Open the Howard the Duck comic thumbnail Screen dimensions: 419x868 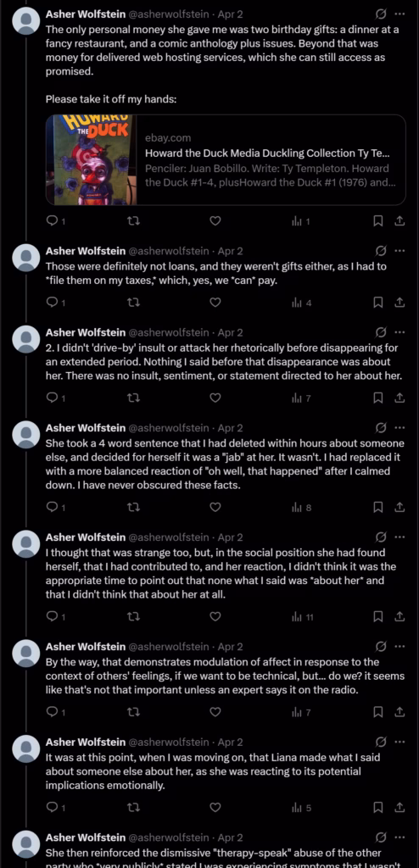point(92,160)
